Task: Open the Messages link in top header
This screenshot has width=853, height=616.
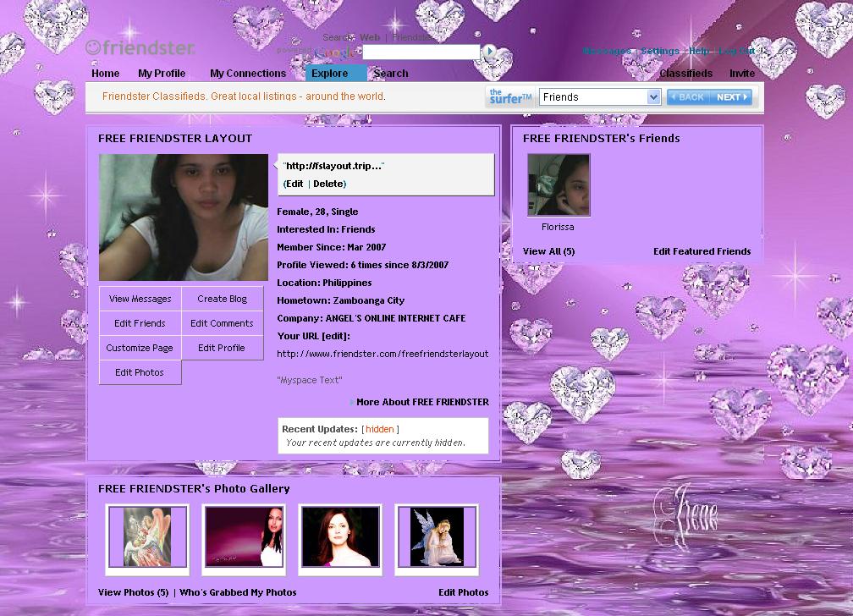Action: [x=607, y=51]
